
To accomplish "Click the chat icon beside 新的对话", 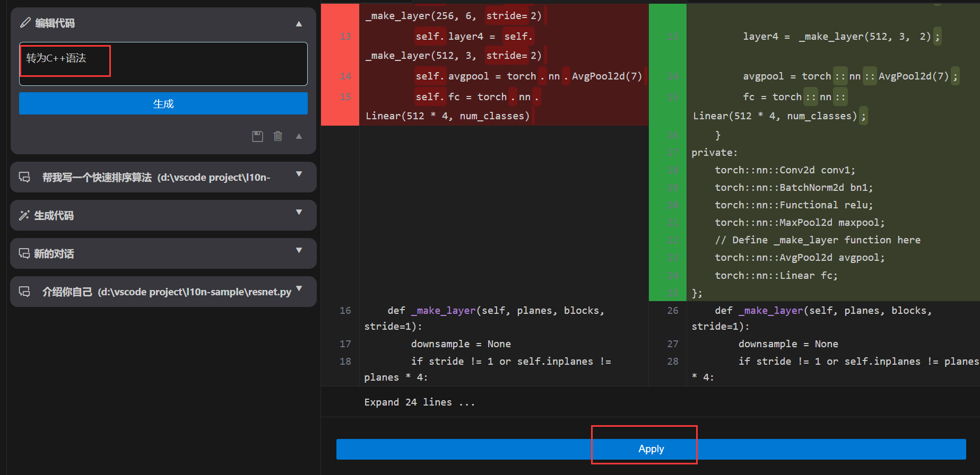I will point(24,253).
